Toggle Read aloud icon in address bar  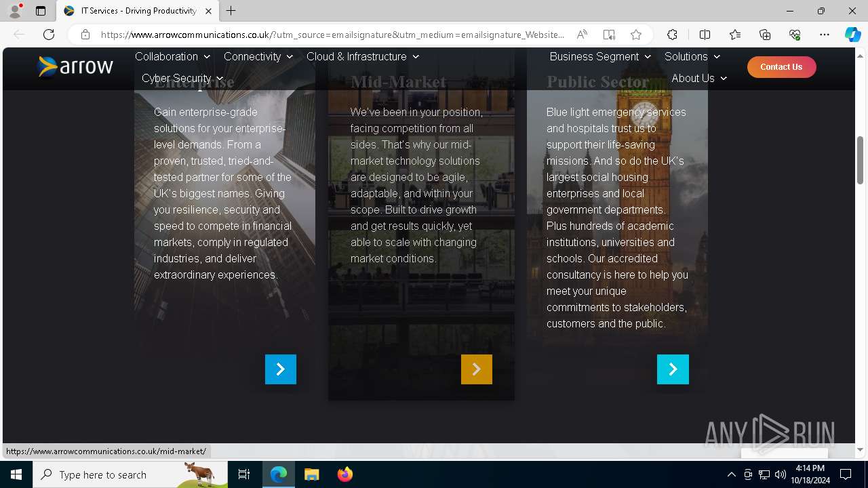pyautogui.click(x=582, y=35)
